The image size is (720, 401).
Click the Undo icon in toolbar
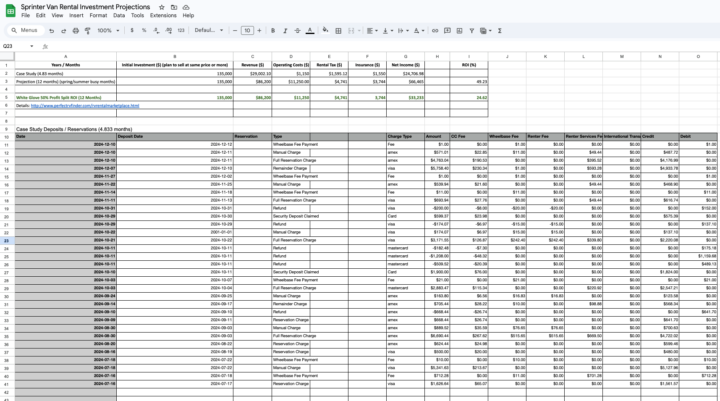pos(52,30)
